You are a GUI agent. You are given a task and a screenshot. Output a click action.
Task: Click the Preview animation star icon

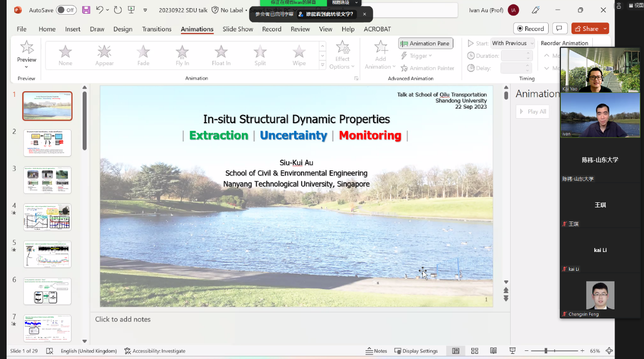pos(27,48)
